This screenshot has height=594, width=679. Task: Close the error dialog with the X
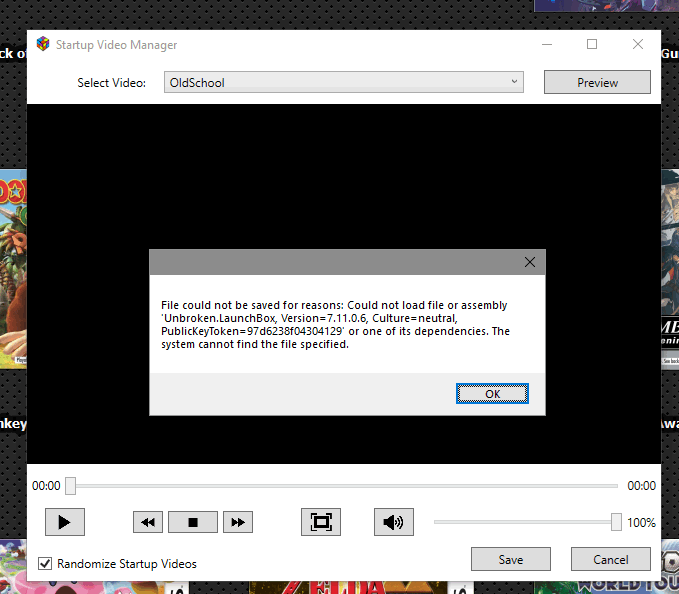click(x=530, y=262)
